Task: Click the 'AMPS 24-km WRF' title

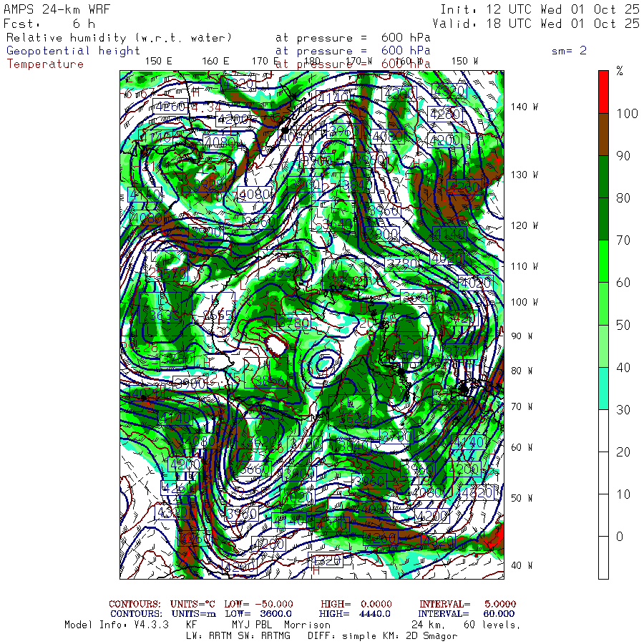Action: [x=52, y=9]
